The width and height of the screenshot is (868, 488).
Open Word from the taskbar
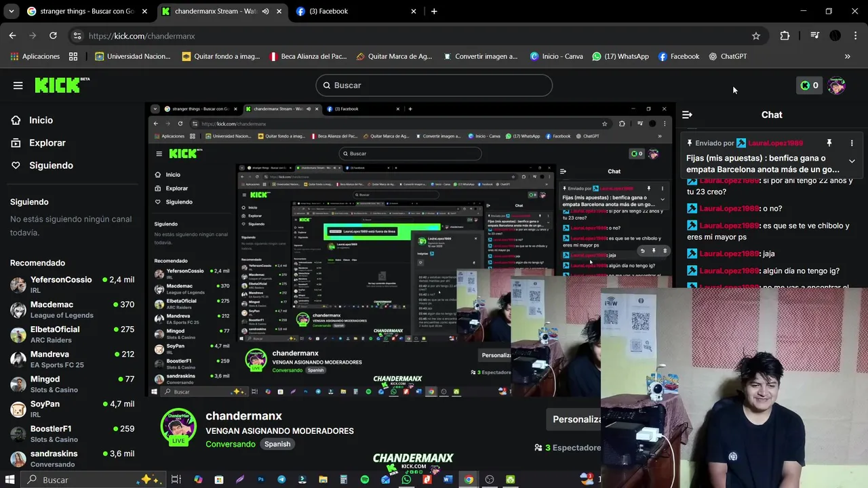click(448, 479)
